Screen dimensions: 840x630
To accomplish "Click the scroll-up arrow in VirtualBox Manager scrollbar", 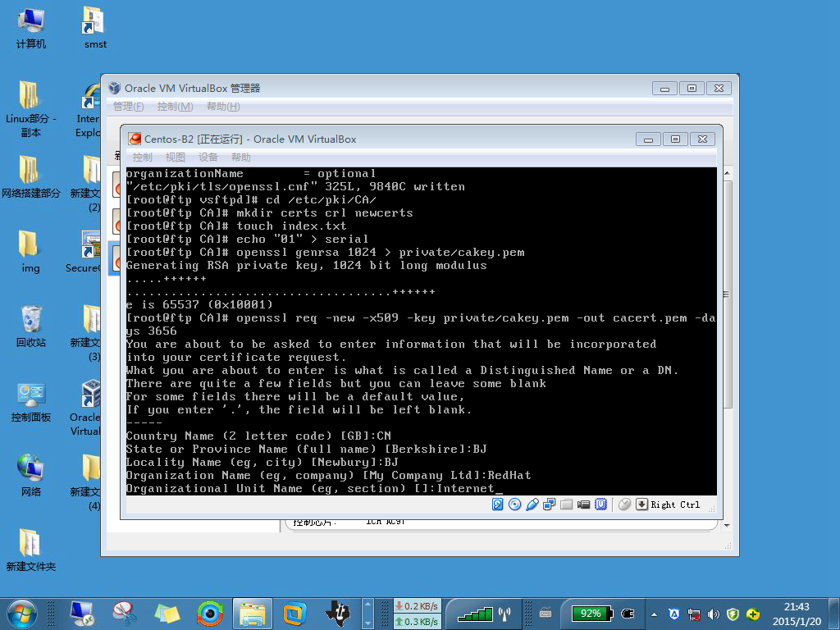I will 727,173.
